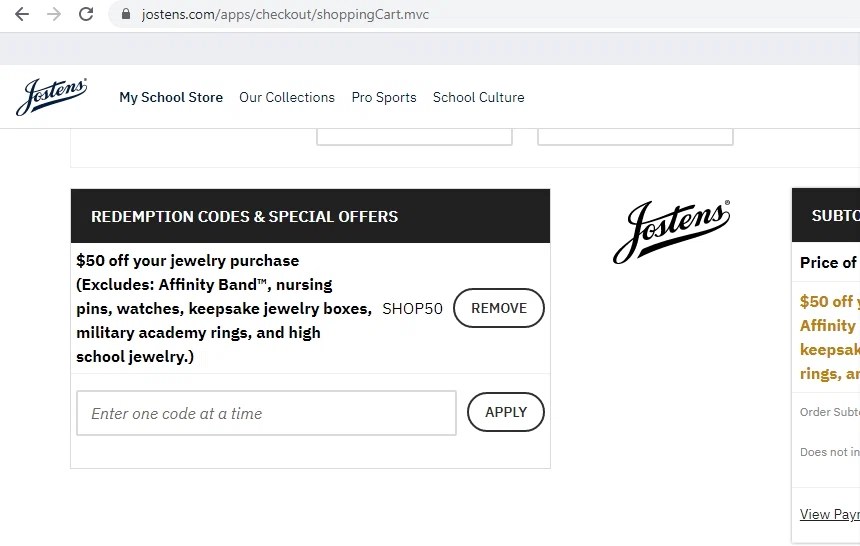
Task: Click the large Jostens logo beside offers
Action: 671,231
